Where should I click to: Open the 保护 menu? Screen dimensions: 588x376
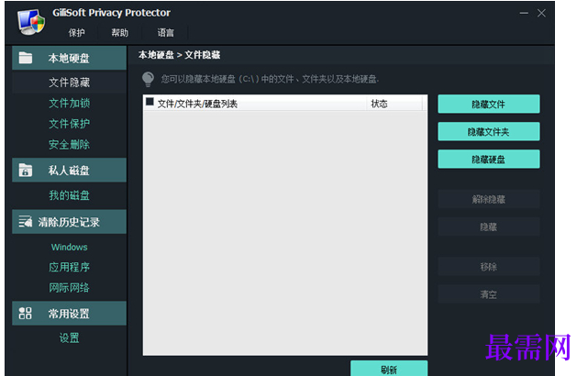tap(76, 33)
